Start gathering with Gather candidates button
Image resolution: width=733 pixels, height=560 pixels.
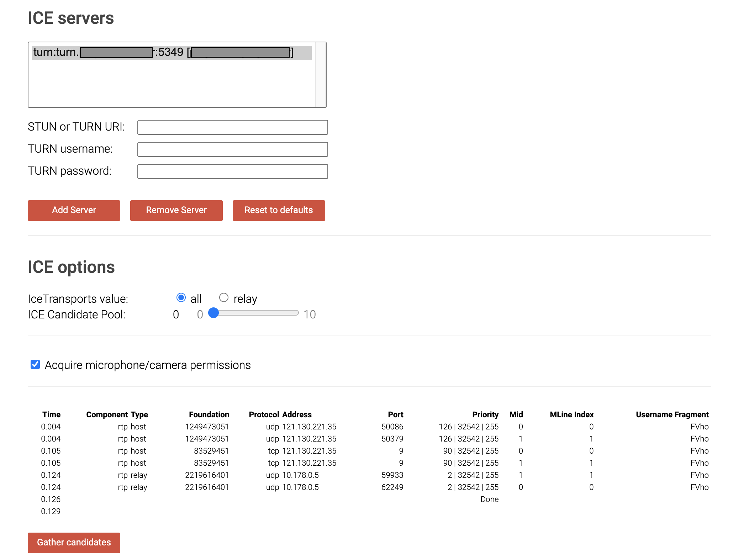74,542
